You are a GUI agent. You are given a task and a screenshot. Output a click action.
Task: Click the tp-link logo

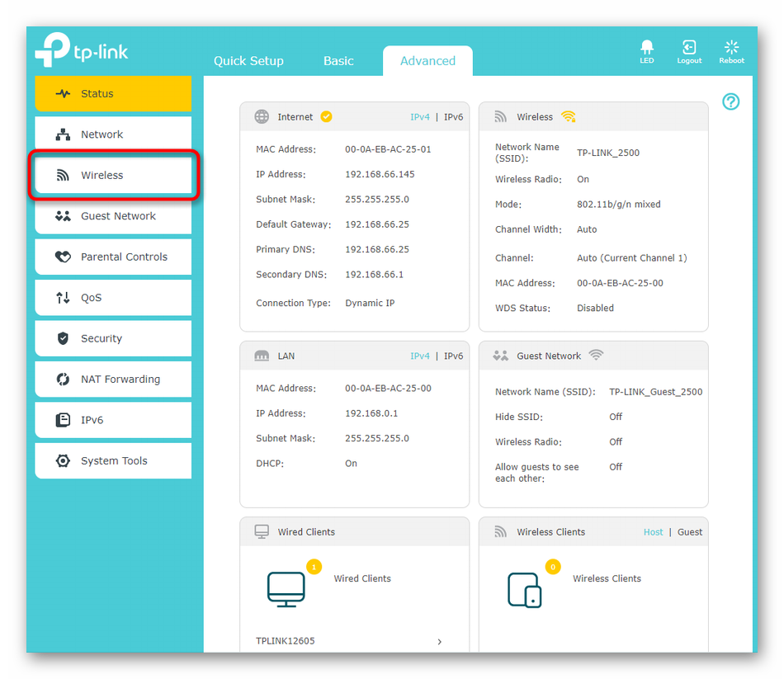point(82,51)
